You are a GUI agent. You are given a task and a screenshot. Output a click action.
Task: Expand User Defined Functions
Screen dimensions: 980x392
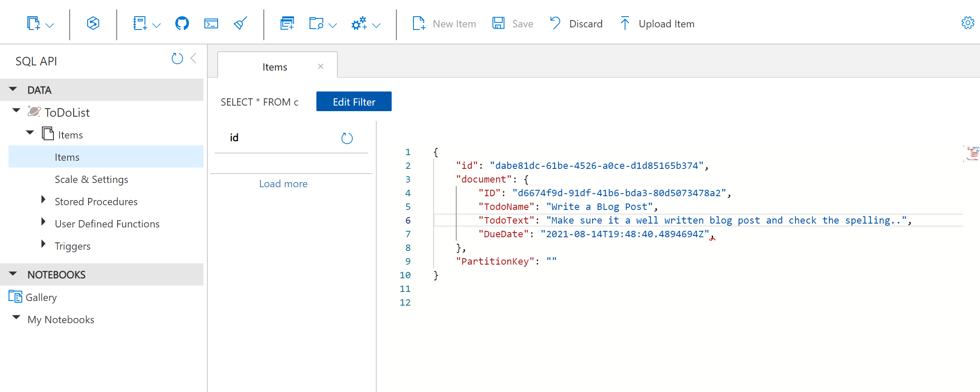point(43,222)
